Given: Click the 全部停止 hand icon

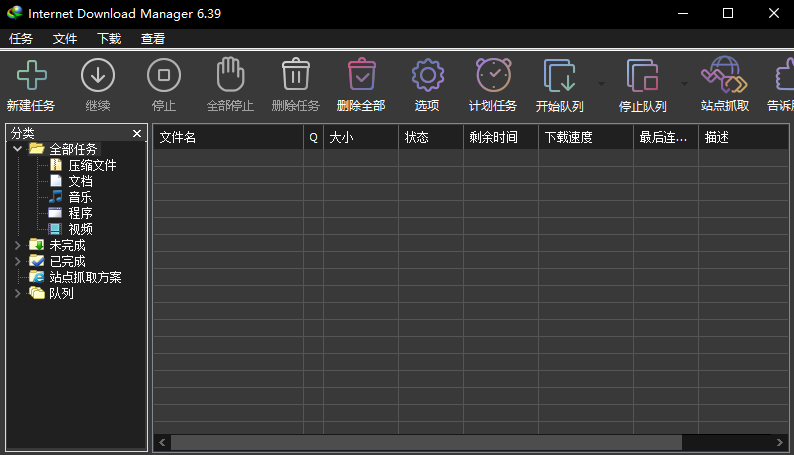Looking at the screenshot, I should (230, 74).
